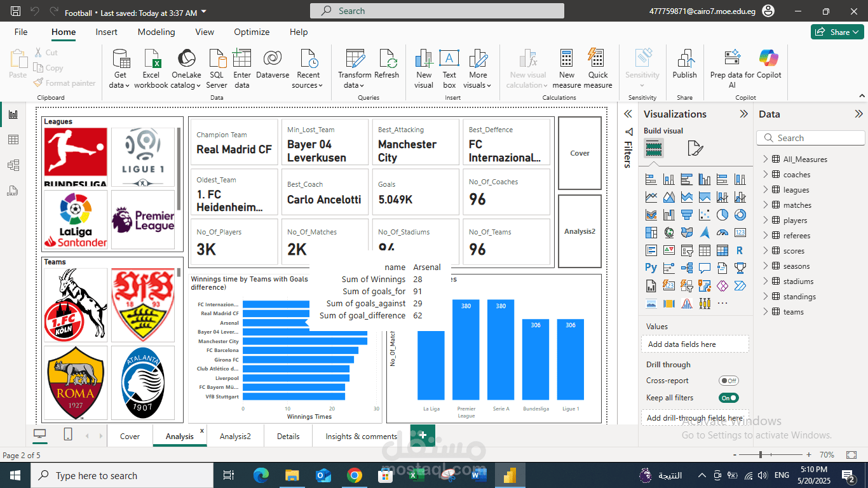
Task: Insert a matrix visual
Action: [x=722, y=250]
